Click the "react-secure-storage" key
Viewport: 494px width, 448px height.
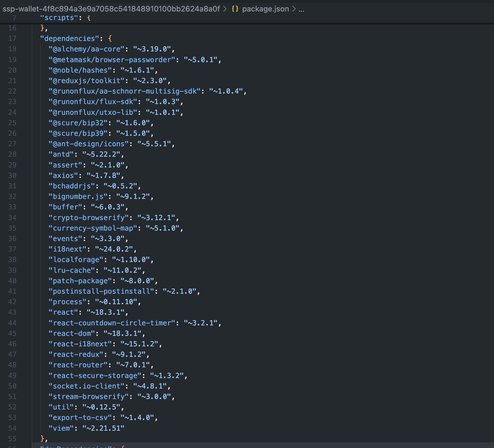[x=95, y=376]
